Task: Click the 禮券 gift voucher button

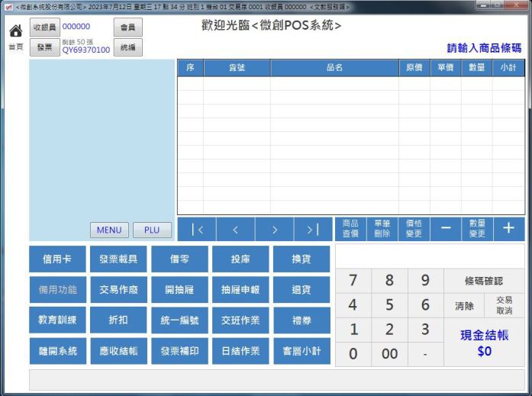Action: tap(301, 320)
